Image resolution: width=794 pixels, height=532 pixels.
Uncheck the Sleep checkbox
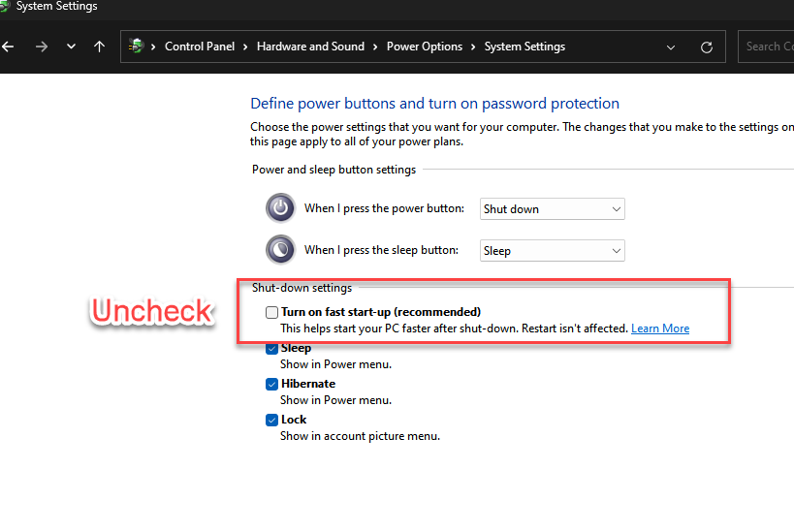click(x=271, y=348)
